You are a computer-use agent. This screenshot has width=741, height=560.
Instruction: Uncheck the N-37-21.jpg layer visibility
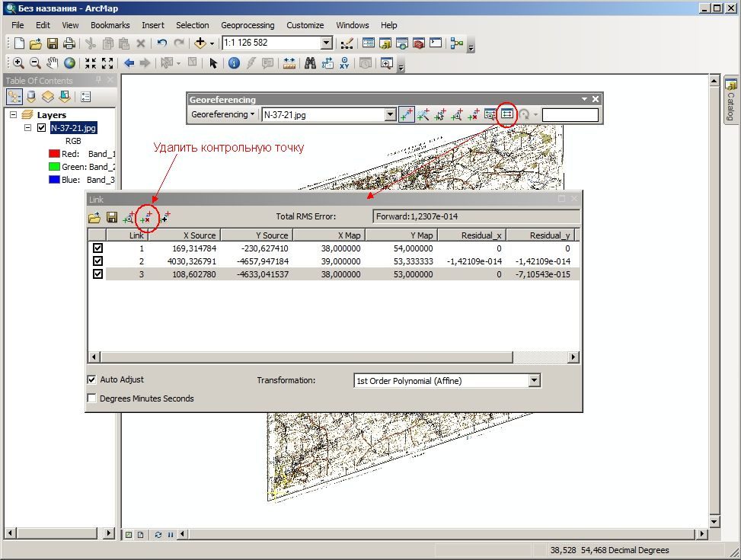coord(42,128)
